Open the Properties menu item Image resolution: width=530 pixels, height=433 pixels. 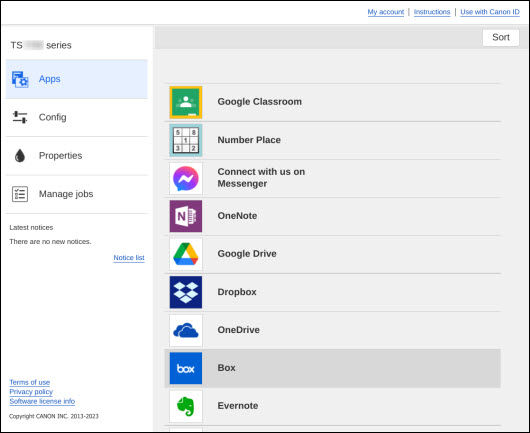coord(77,156)
